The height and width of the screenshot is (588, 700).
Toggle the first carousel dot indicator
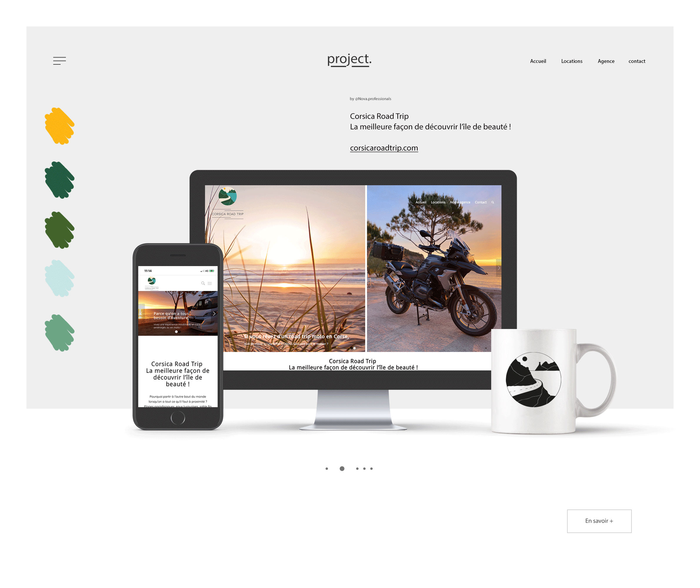(327, 468)
